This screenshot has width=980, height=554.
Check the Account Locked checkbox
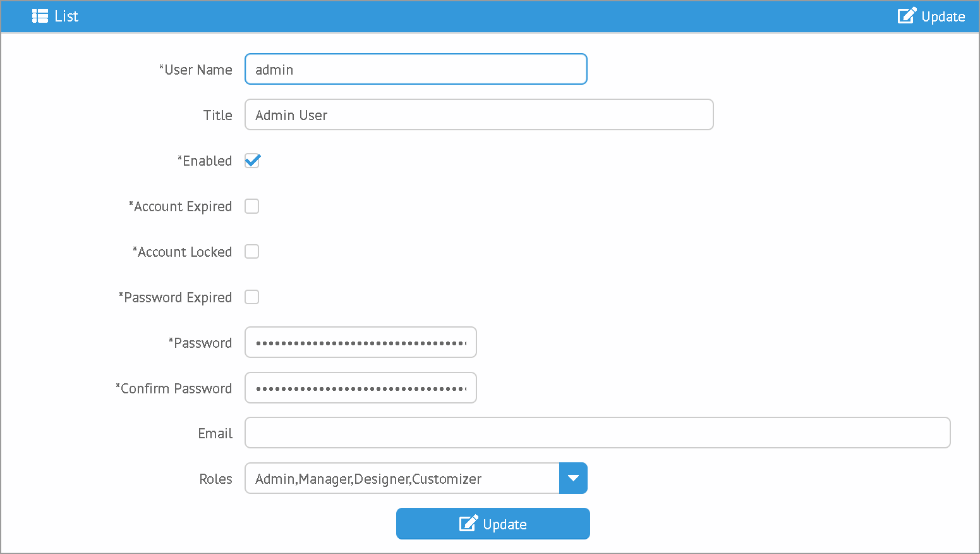point(252,252)
